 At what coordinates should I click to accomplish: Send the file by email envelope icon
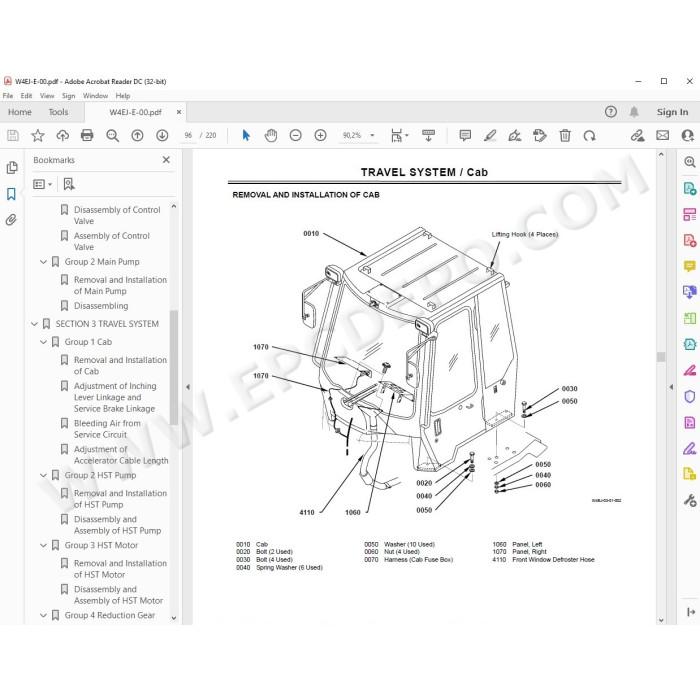662,135
